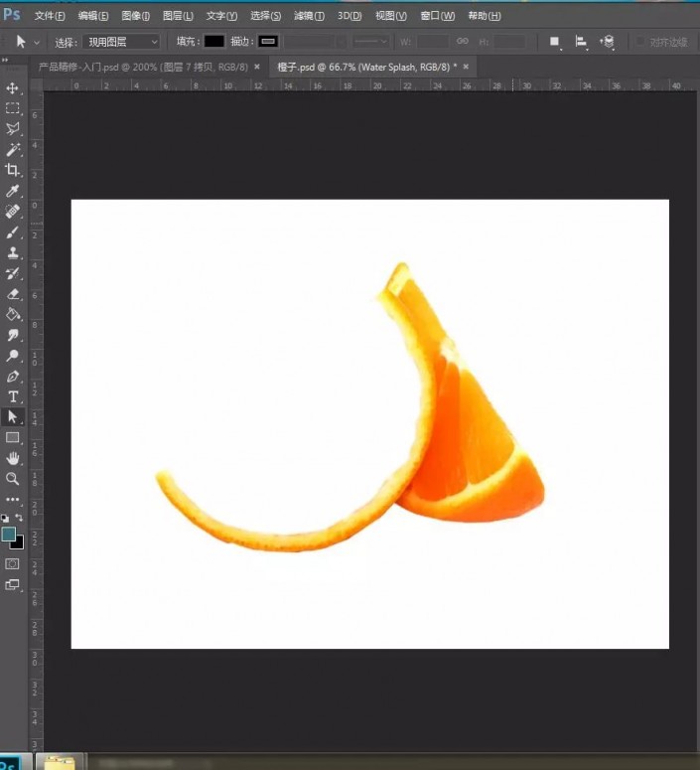Select the Pen tool
Viewport: 700px width, 770px height.
tap(12, 377)
